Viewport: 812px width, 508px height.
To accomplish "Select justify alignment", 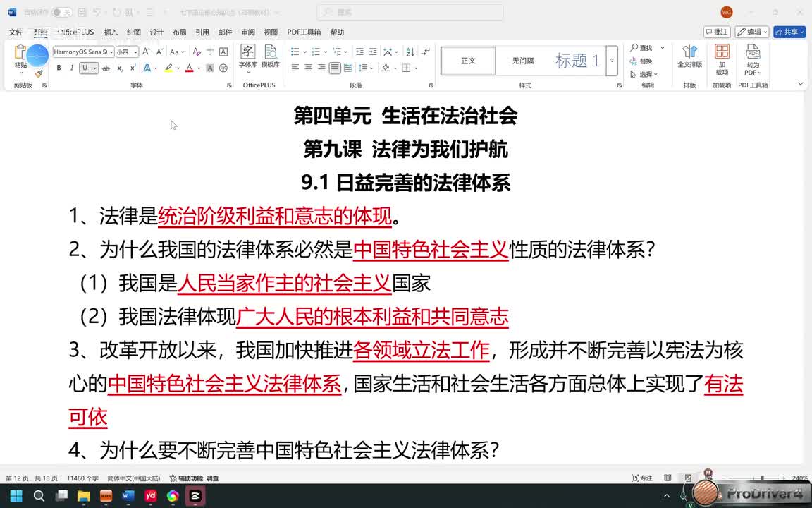I will (x=335, y=68).
